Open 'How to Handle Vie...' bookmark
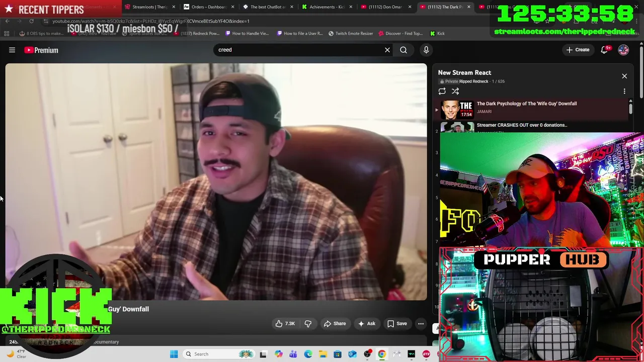 (x=247, y=34)
